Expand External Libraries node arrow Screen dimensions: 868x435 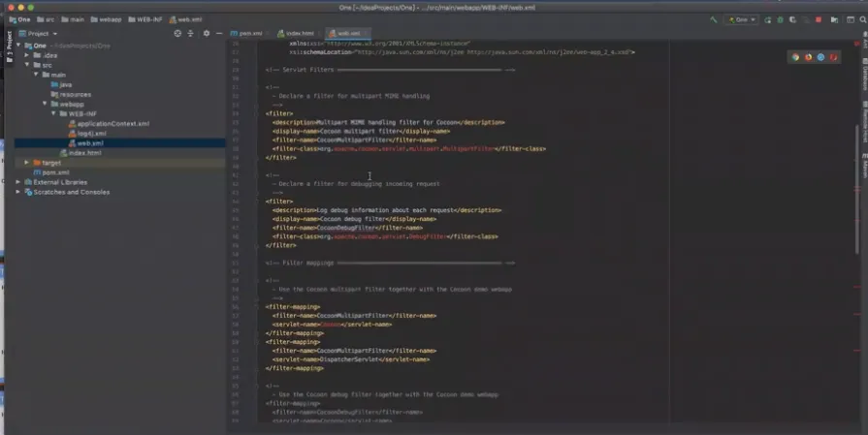[18, 182]
